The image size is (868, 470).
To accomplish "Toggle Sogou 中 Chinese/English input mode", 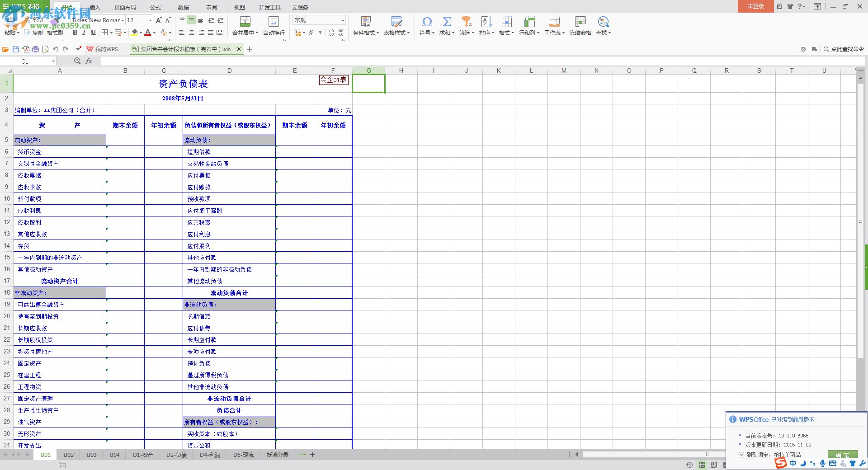I will (793, 463).
